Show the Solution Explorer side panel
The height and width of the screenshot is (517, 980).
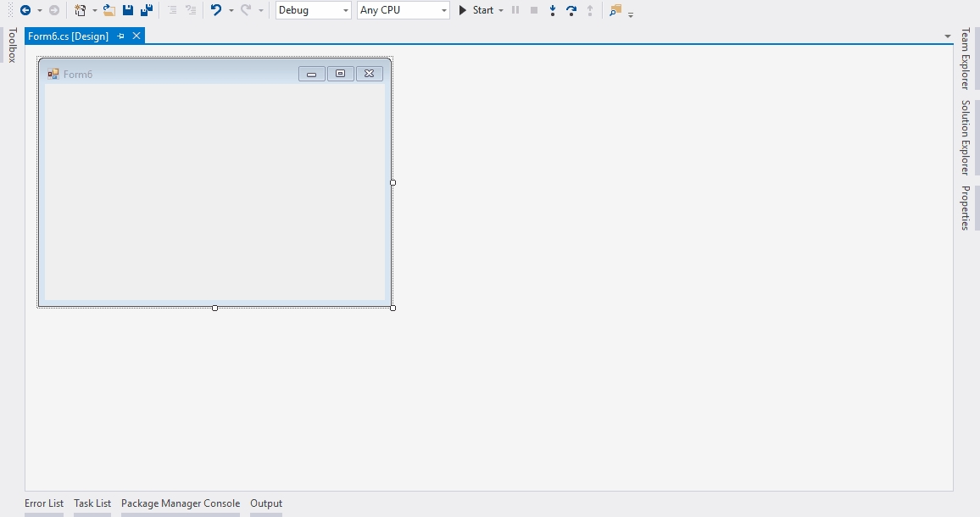pyautogui.click(x=965, y=137)
